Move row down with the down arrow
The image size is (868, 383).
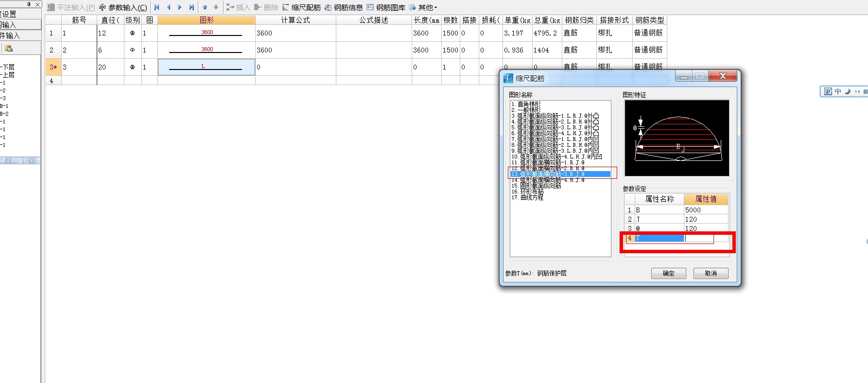tap(216, 7)
